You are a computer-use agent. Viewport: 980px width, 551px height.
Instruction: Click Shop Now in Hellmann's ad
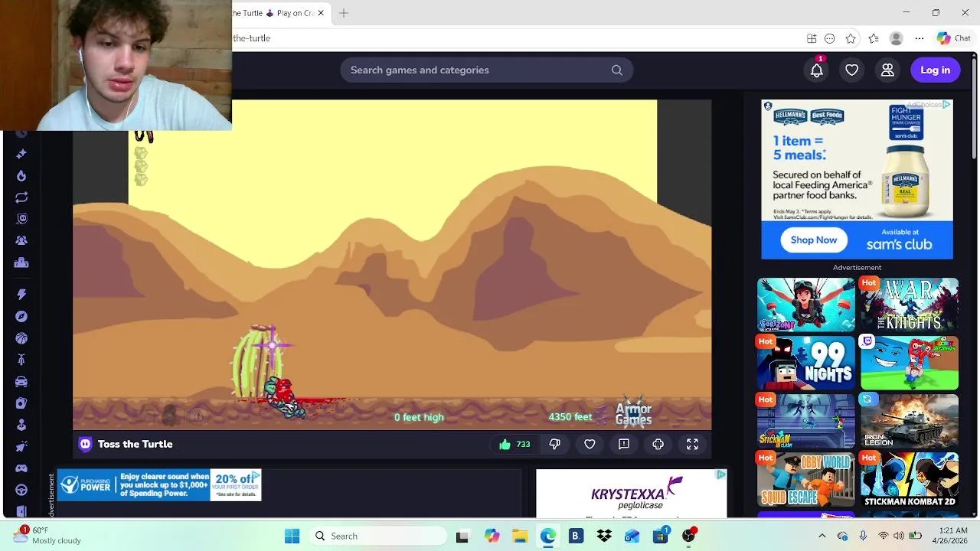pyautogui.click(x=814, y=240)
